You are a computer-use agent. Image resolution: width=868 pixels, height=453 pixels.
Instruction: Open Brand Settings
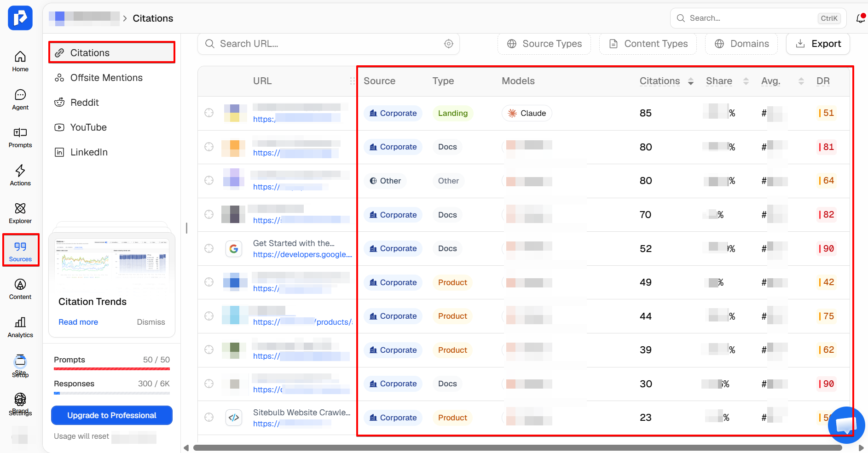[x=20, y=404]
